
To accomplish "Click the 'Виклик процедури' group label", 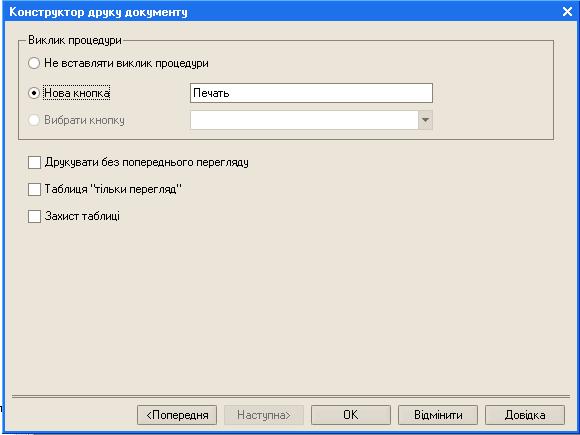I will [75, 40].
